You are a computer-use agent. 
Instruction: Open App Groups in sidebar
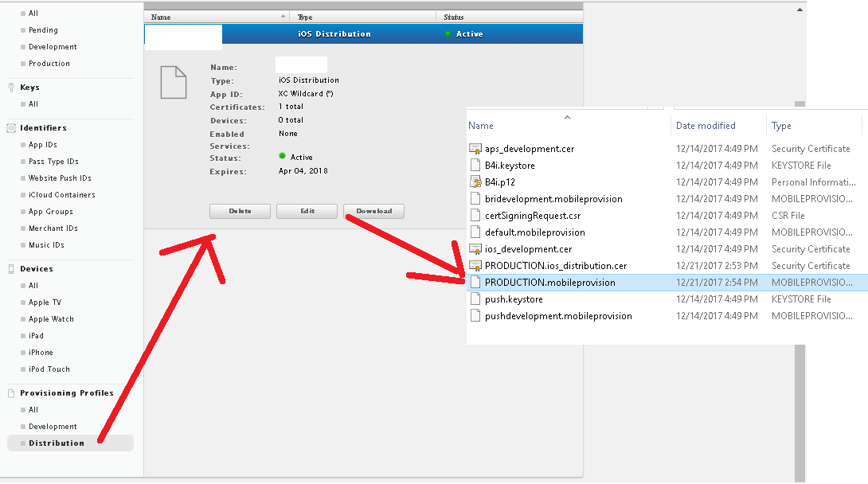click(51, 211)
